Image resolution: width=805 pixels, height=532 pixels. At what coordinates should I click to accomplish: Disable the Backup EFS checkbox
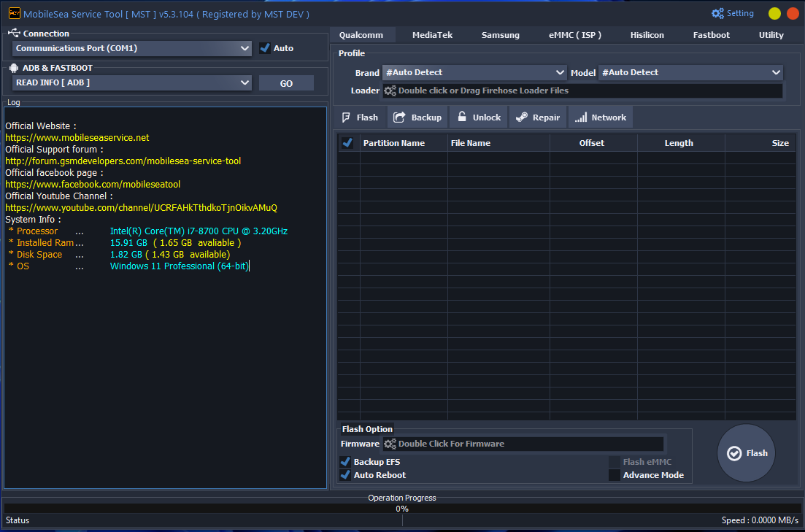[x=345, y=462]
